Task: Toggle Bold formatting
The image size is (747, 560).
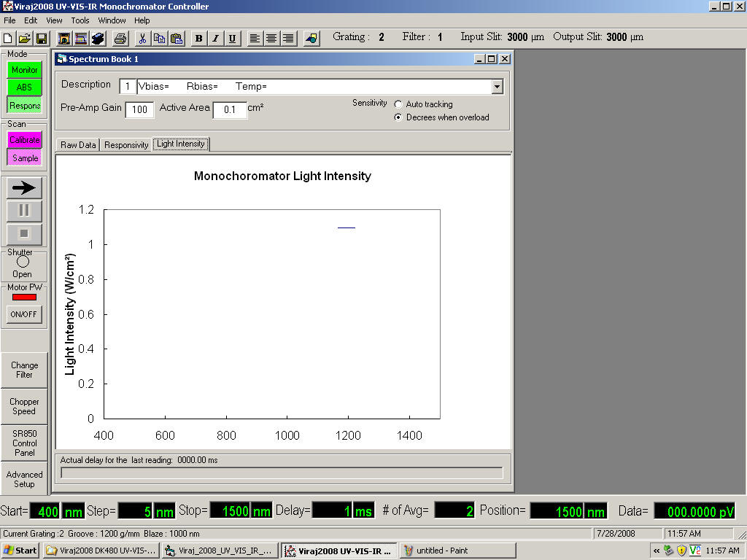Action: (x=199, y=38)
